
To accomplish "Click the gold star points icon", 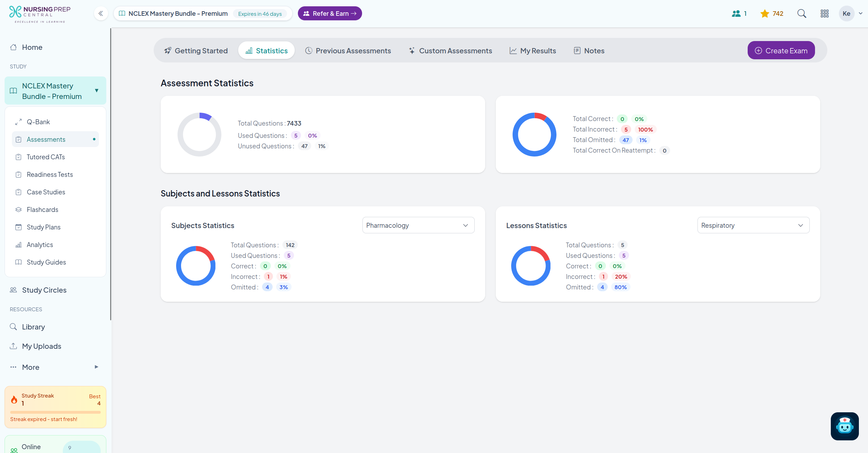I will 764,14.
